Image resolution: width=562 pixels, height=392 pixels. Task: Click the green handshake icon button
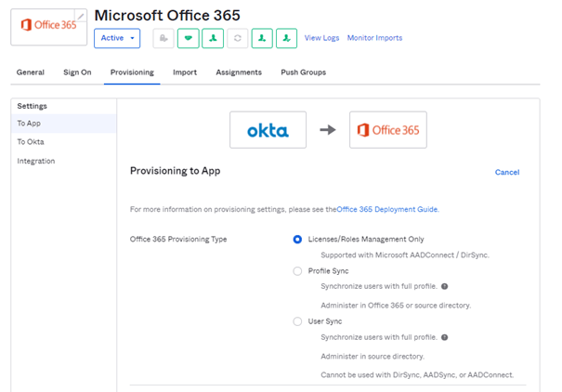[189, 38]
